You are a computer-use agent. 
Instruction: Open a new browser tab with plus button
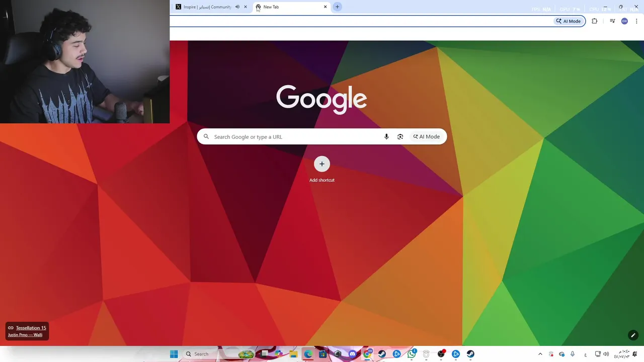point(338,7)
